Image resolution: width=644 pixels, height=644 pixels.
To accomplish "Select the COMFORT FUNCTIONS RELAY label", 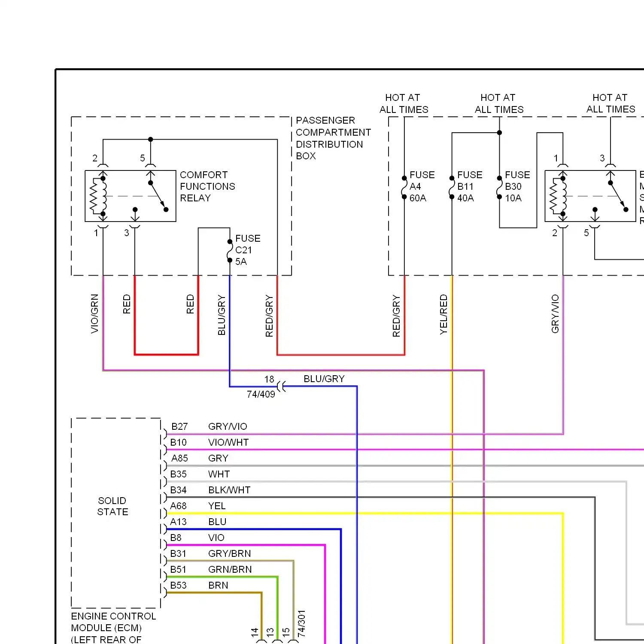I will pos(207,186).
